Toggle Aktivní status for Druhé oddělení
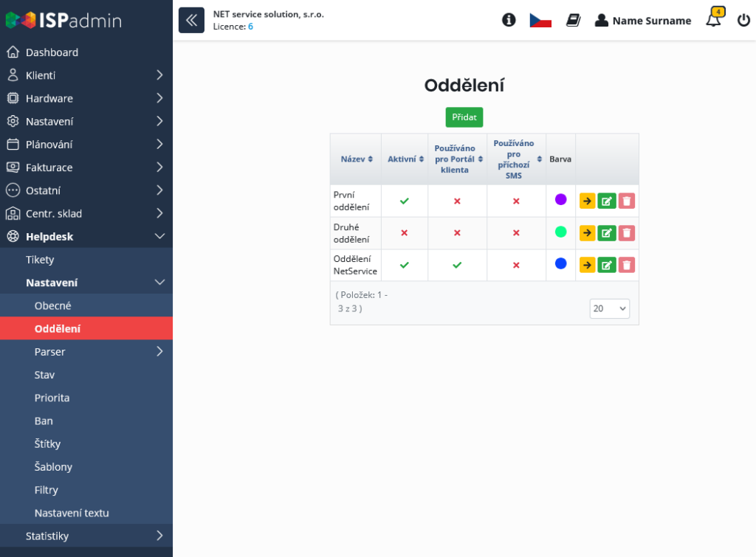Viewport: 756px width, 557px height. (x=404, y=233)
